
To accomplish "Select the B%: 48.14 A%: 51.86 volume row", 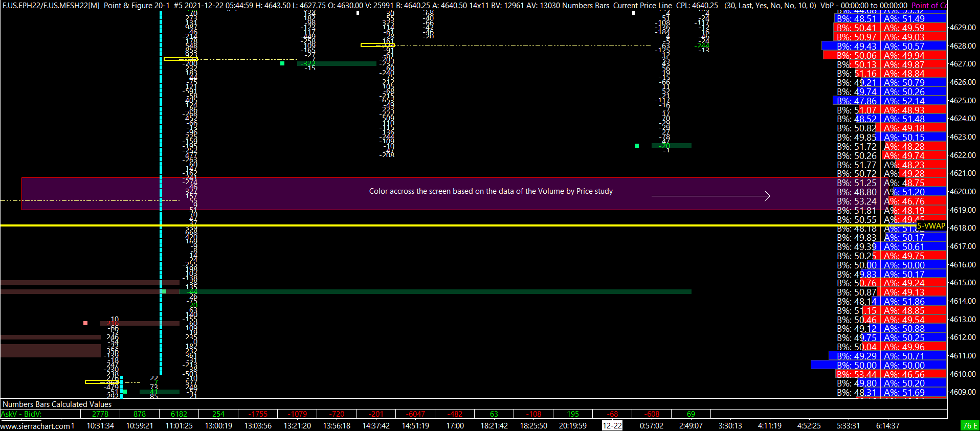I will 890,302.
